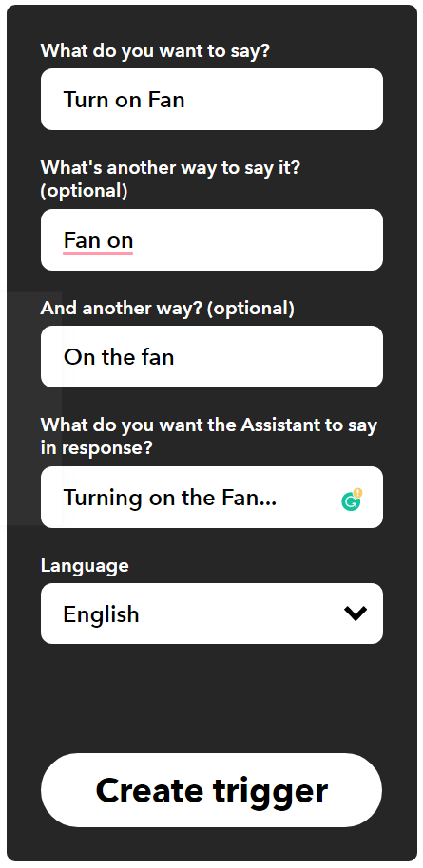Click the green Grammarly icon in response field
The image size is (423, 868).
tap(351, 501)
